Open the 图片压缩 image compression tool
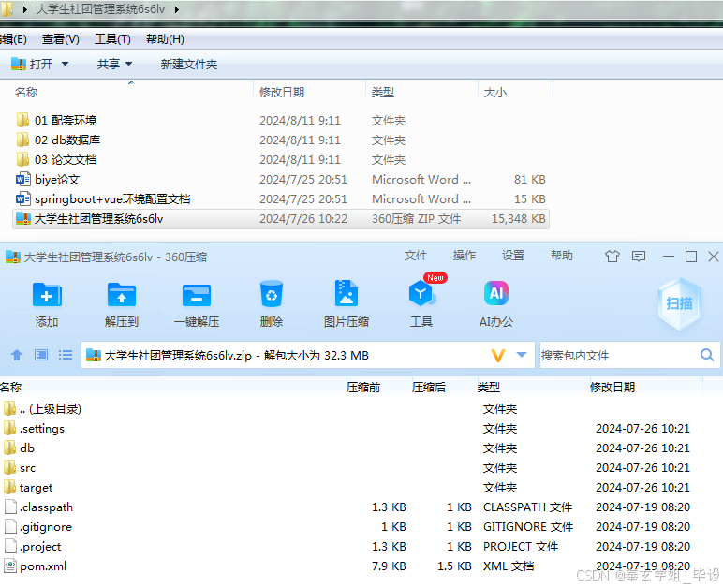Screen dimensions: 723x588 (346, 294)
